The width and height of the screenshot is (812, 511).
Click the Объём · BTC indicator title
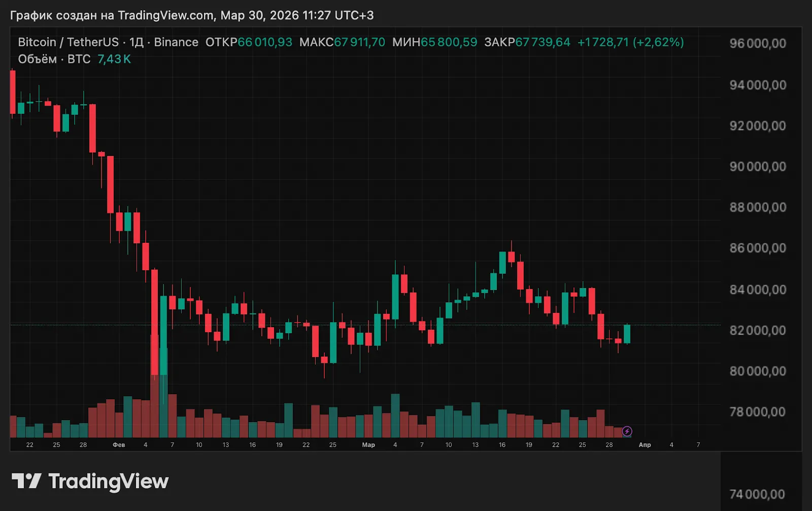(x=54, y=59)
